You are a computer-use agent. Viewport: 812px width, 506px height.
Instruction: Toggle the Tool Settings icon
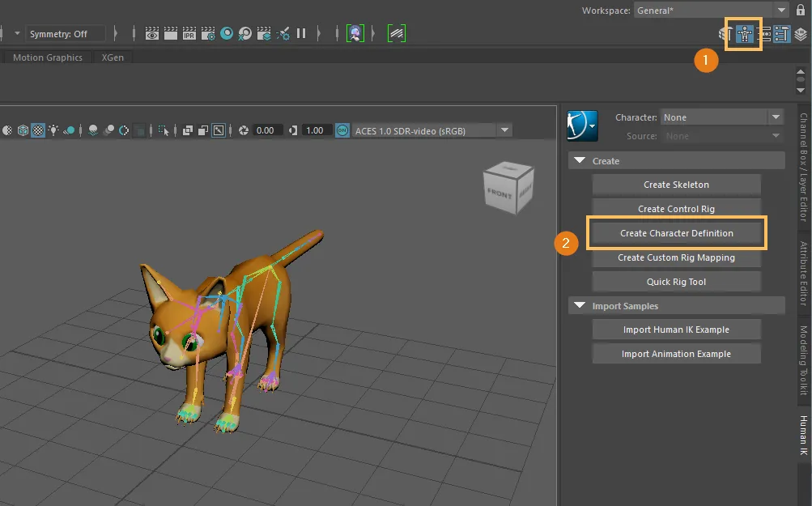(x=782, y=34)
